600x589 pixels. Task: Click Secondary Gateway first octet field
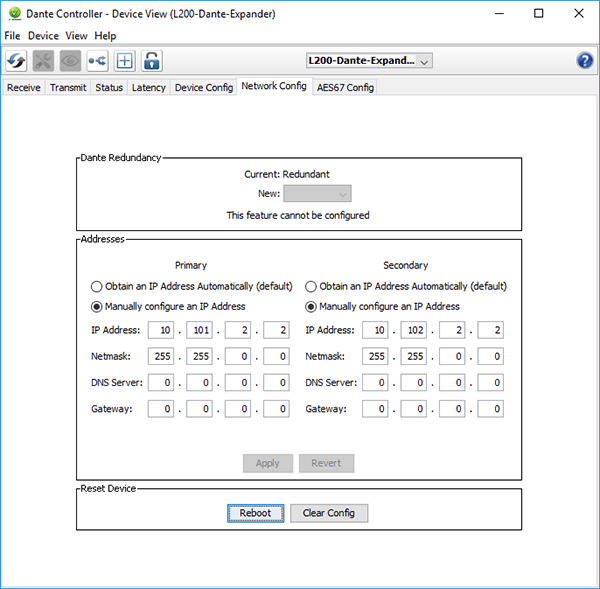click(x=375, y=409)
